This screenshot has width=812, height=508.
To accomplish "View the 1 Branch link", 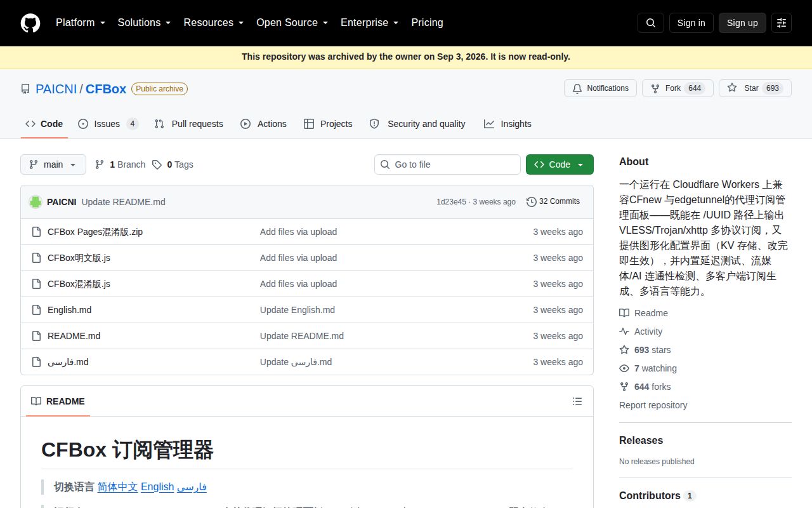I will click(x=120, y=164).
